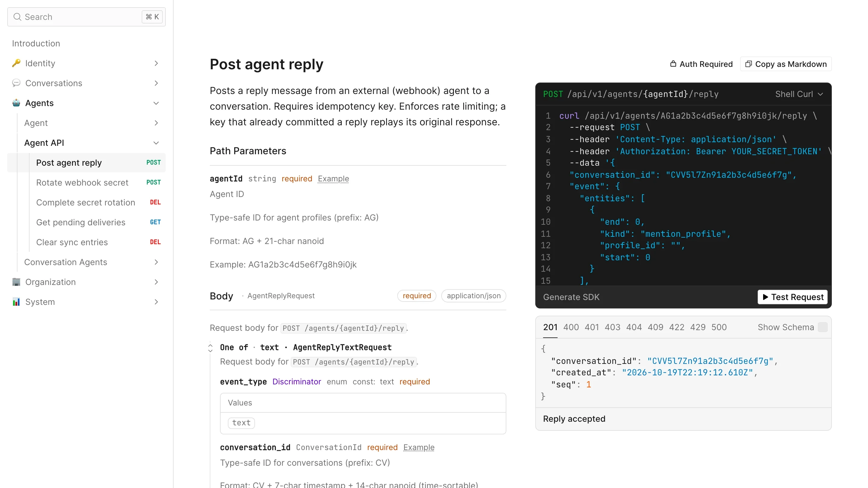
Task: Click the search magnifier icon
Action: coord(17,17)
